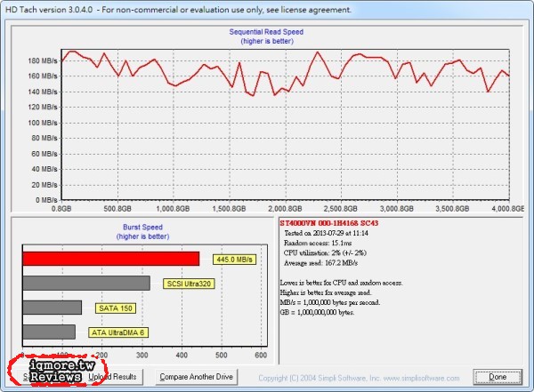Click the 180 MB/s axis label
The height and width of the screenshot is (392, 534).
coord(43,61)
